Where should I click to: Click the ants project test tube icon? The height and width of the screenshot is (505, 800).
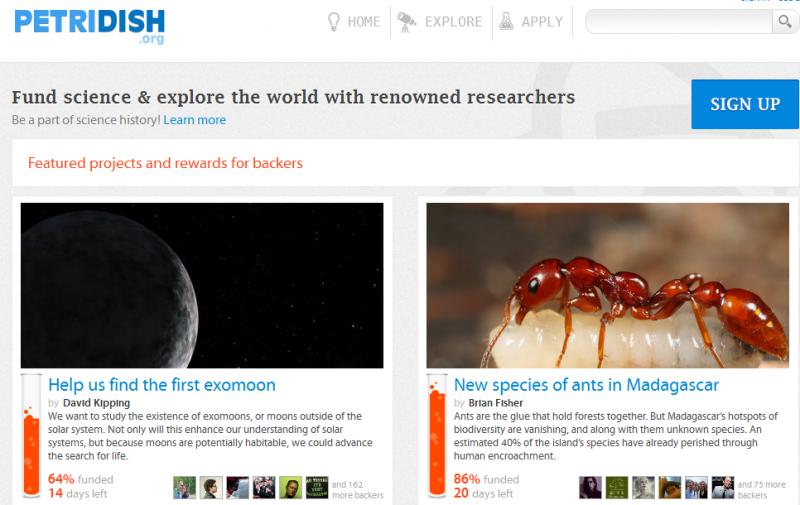click(x=437, y=436)
